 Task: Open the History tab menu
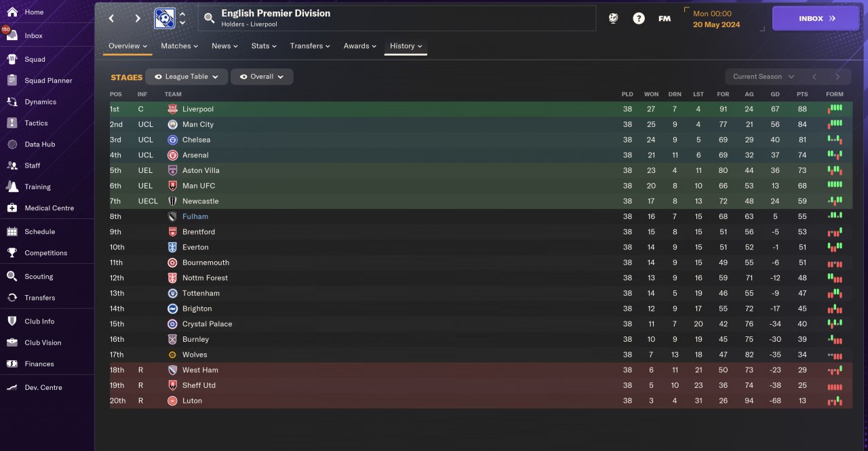click(406, 46)
